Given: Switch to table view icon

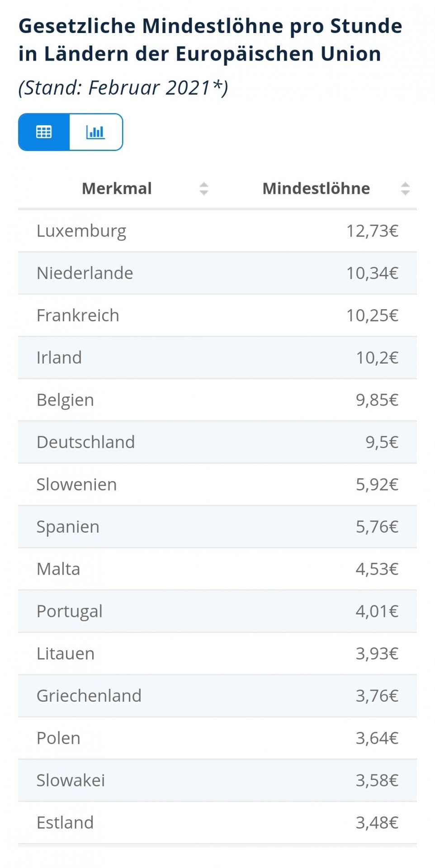Looking at the screenshot, I should 44,132.
